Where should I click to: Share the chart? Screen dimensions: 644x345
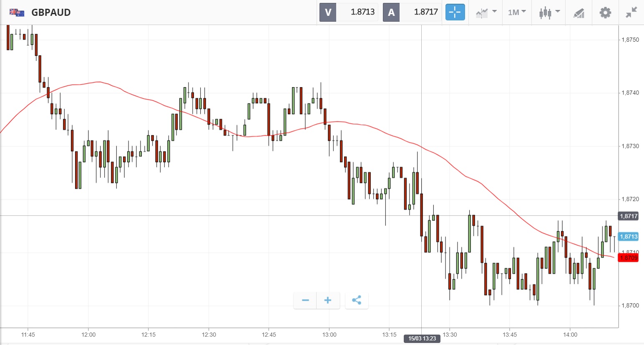[357, 300]
